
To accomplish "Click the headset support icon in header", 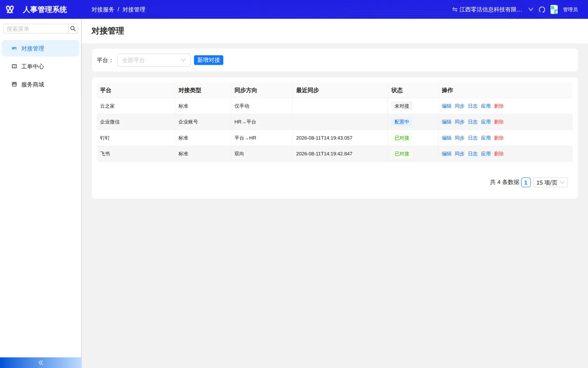I will coord(542,9).
